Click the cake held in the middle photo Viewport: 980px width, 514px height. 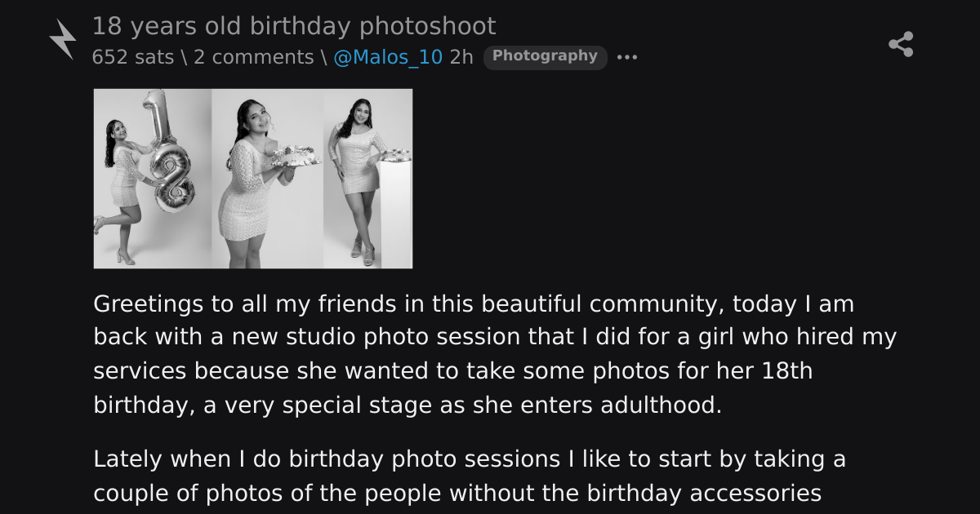(x=294, y=156)
